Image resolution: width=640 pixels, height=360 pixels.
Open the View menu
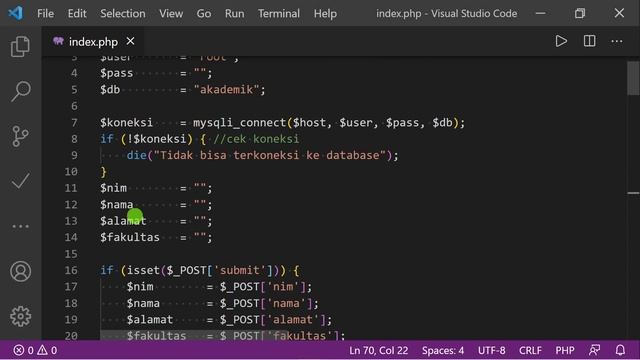tap(171, 13)
